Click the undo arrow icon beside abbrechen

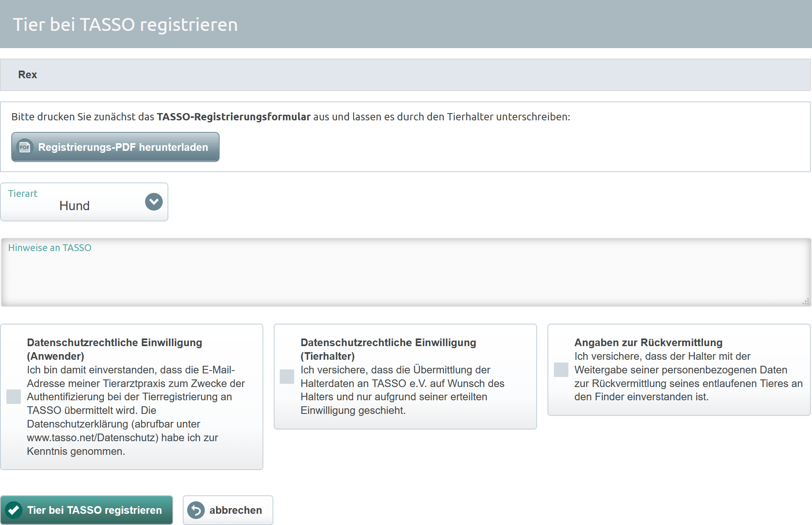point(196,510)
